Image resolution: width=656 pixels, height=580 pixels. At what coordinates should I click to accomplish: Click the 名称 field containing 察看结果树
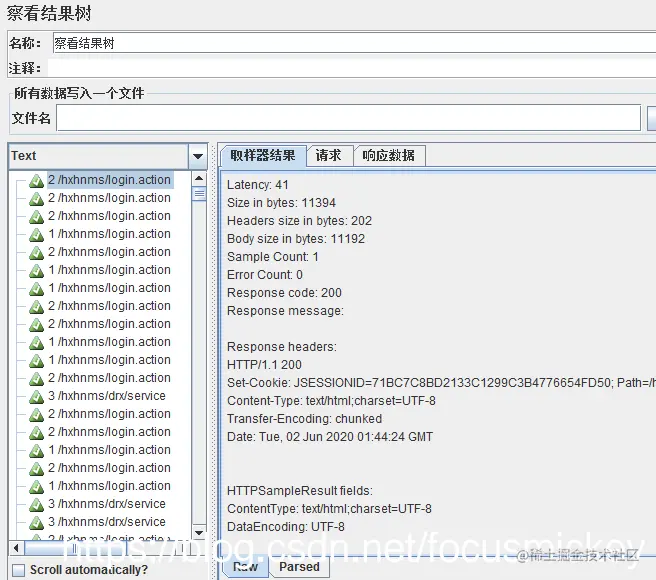(354, 43)
